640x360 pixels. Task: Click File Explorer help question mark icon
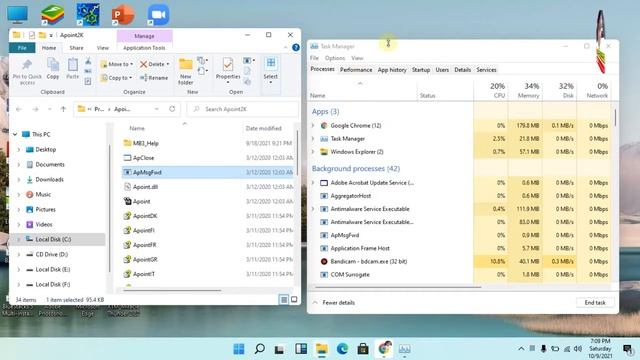[296, 47]
